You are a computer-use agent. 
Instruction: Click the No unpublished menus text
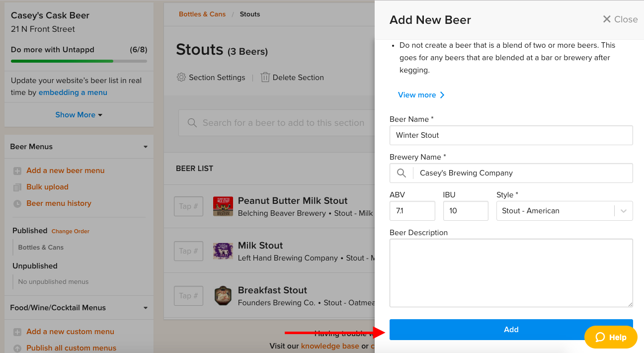pyautogui.click(x=53, y=282)
